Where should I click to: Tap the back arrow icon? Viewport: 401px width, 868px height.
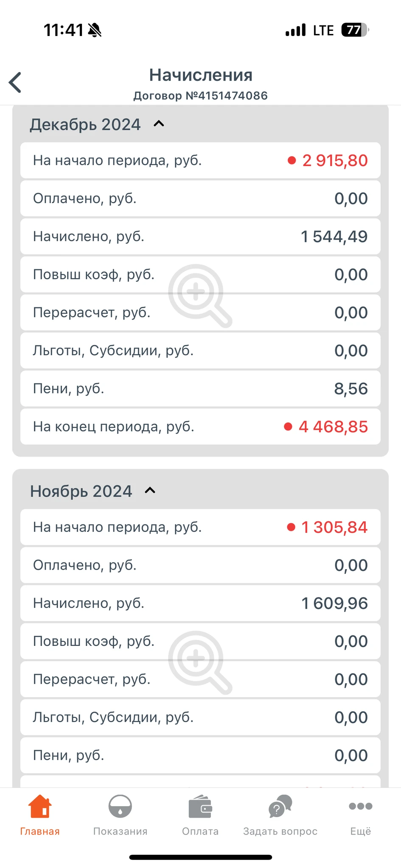pos(15,82)
